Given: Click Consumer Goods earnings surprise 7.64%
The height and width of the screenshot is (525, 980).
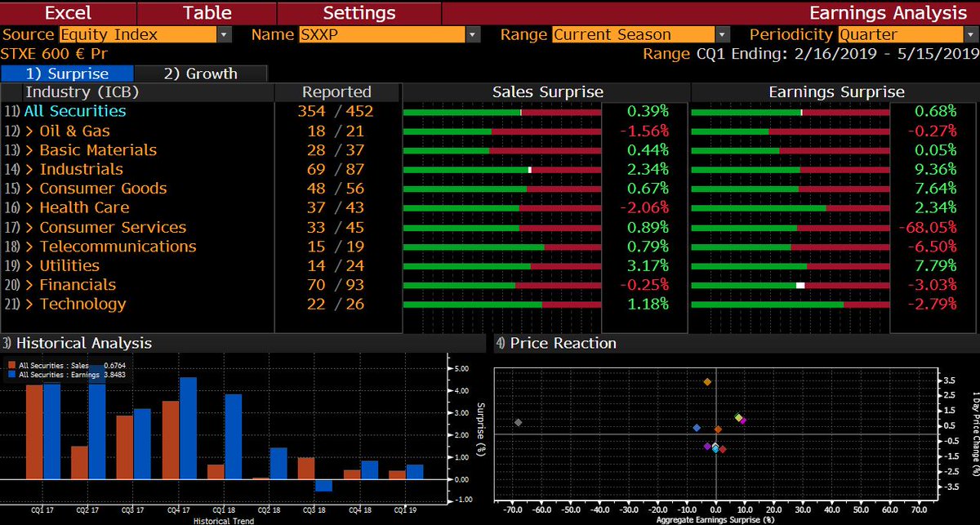Looking at the screenshot, I should pos(935,189).
